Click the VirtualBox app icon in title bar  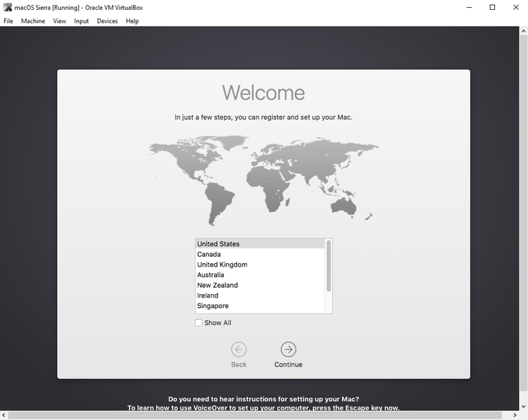pos(8,7)
